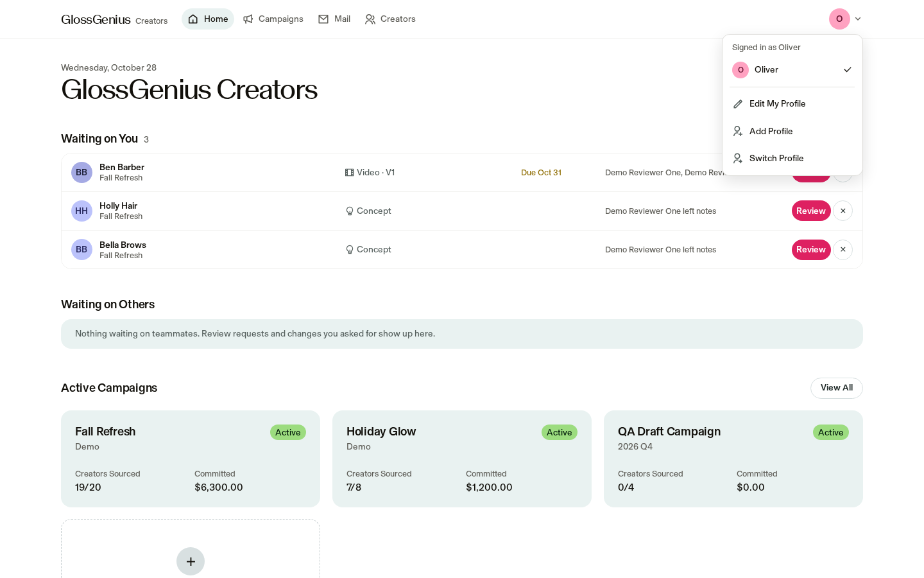Open Ben Barber's name
The height and width of the screenshot is (578, 924).
[x=122, y=167]
